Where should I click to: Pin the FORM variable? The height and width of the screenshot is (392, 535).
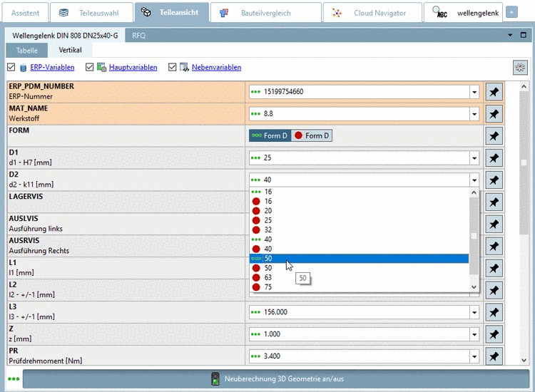point(494,136)
